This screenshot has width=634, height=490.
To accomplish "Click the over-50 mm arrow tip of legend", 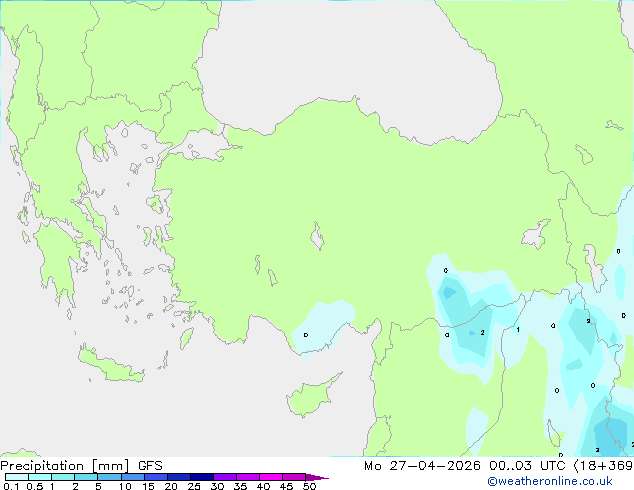I will (317, 477).
